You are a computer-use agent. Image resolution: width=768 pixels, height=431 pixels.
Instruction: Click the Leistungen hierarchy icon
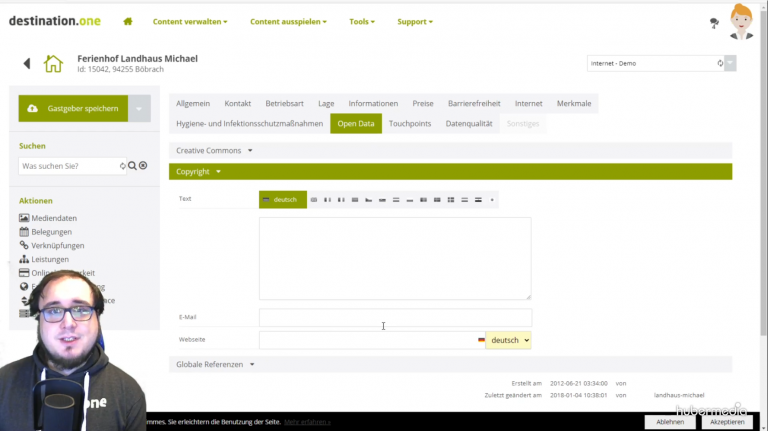pyautogui.click(x=24, y=259)
